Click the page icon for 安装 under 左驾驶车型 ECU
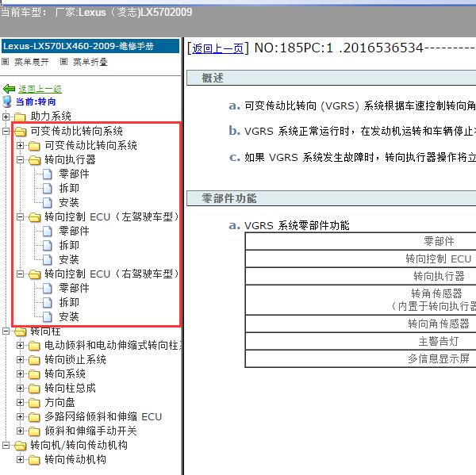Screen dimensions: 476x475 click(x=48, y=260)
